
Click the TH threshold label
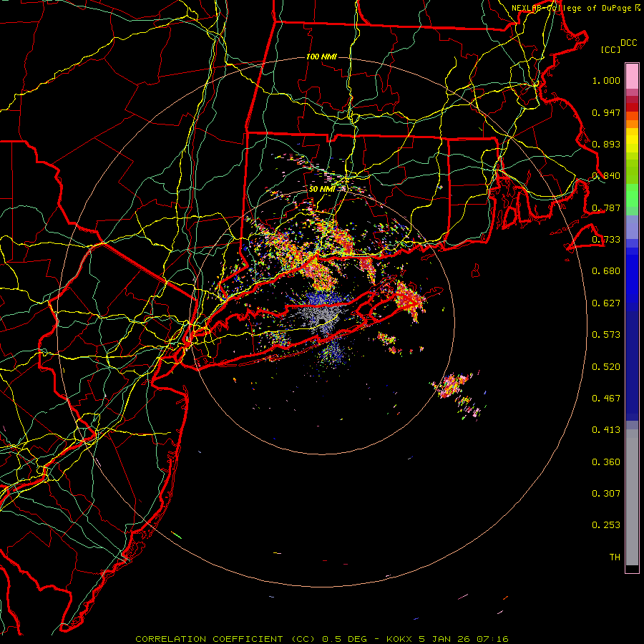(x=615, y=557)
